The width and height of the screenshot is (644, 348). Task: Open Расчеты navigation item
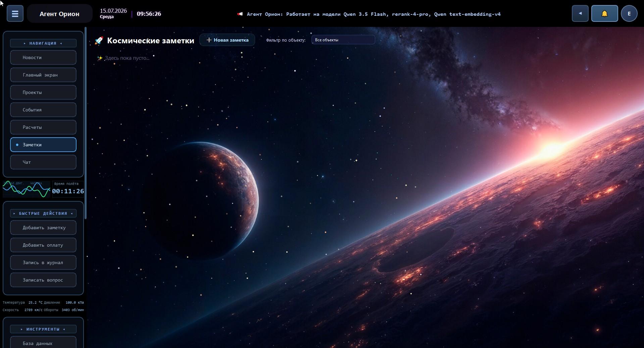43,127
